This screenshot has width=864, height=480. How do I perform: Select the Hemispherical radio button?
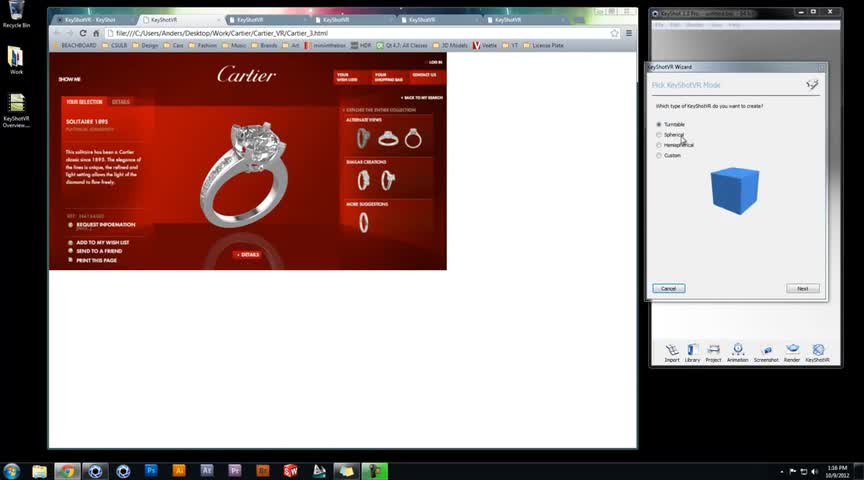point(659,145)
